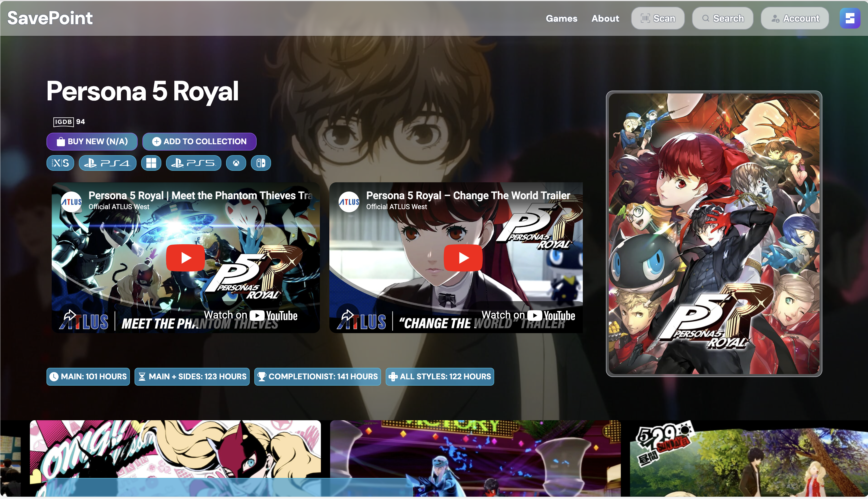Select the Xbox One platform icon
This screenshot has height=499, width=868.
[236, 163]
